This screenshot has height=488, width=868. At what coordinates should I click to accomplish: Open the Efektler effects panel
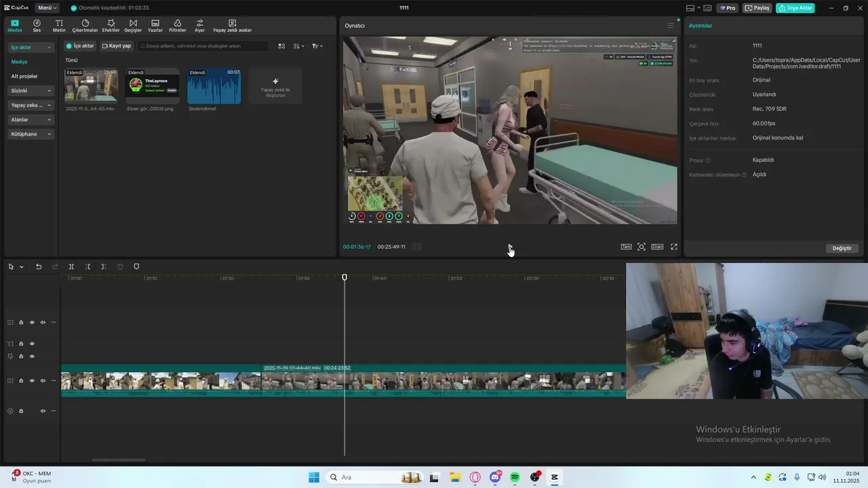[111, 26]
